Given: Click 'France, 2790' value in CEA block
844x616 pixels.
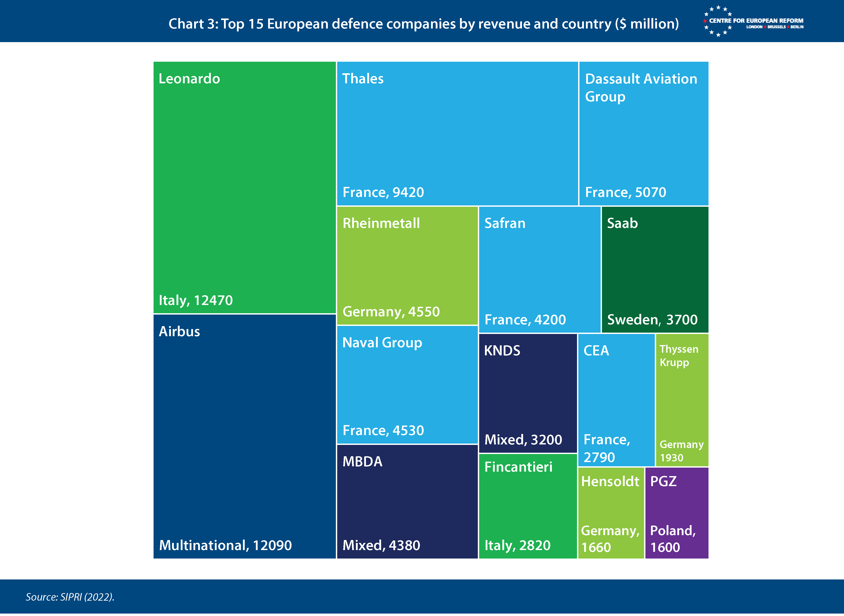Looking at the screenshot, I should (607, 448).
